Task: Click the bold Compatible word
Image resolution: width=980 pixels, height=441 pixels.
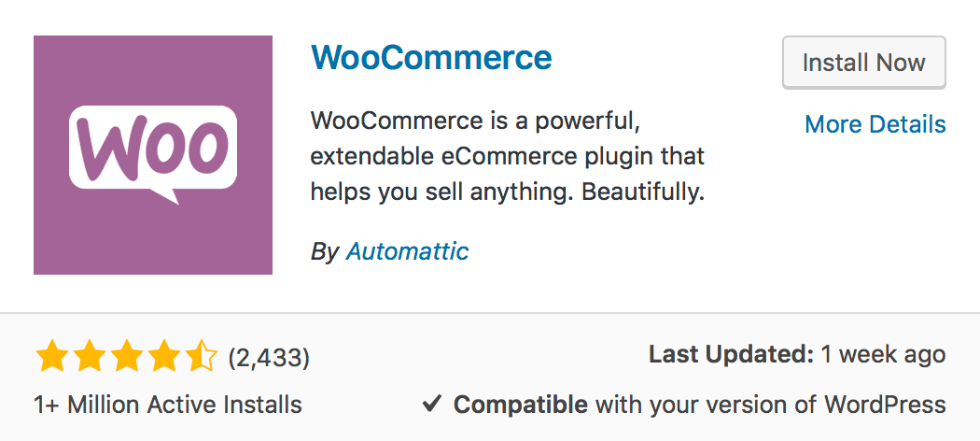Action: (x=520, y=405)
